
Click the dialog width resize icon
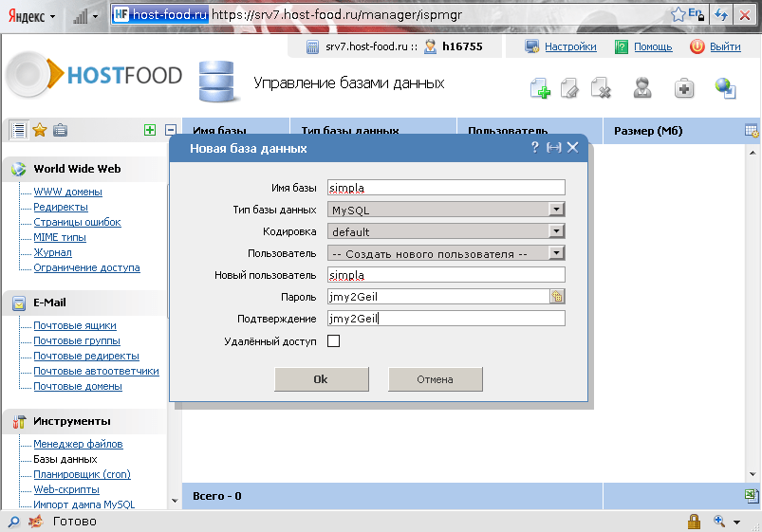click(553, 147)
